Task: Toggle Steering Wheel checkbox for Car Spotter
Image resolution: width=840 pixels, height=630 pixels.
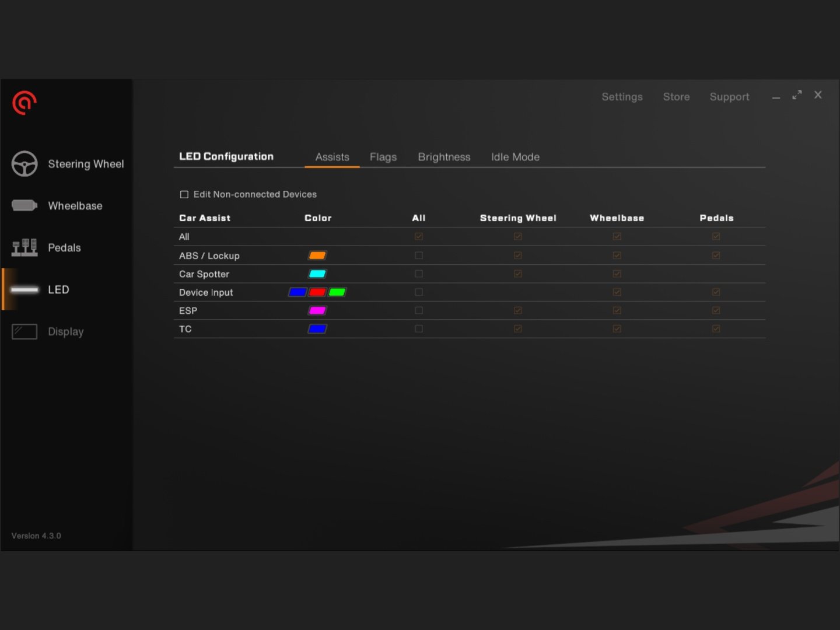Action: click(518, 274)
